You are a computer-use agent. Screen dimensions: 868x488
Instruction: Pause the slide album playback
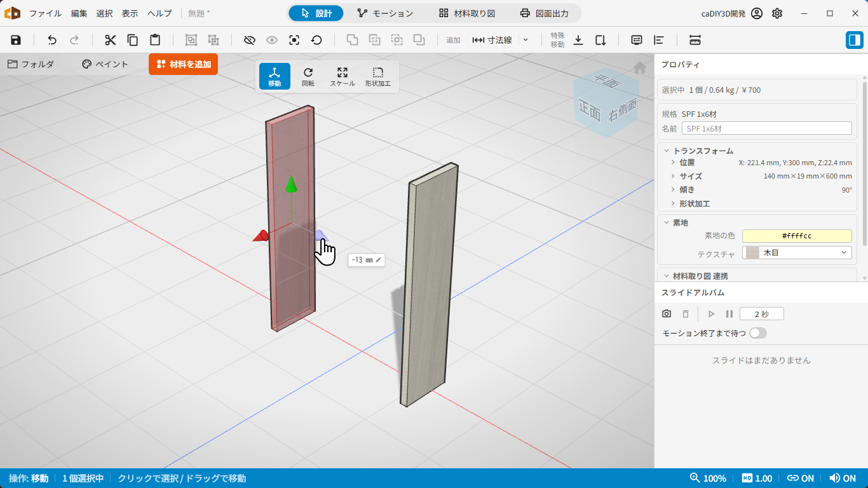click(729, 314)
